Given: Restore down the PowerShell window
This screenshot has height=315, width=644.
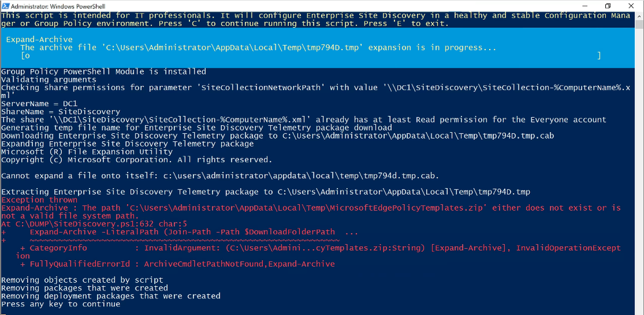Looking at the screenshot, I should (x=608, y=6).
